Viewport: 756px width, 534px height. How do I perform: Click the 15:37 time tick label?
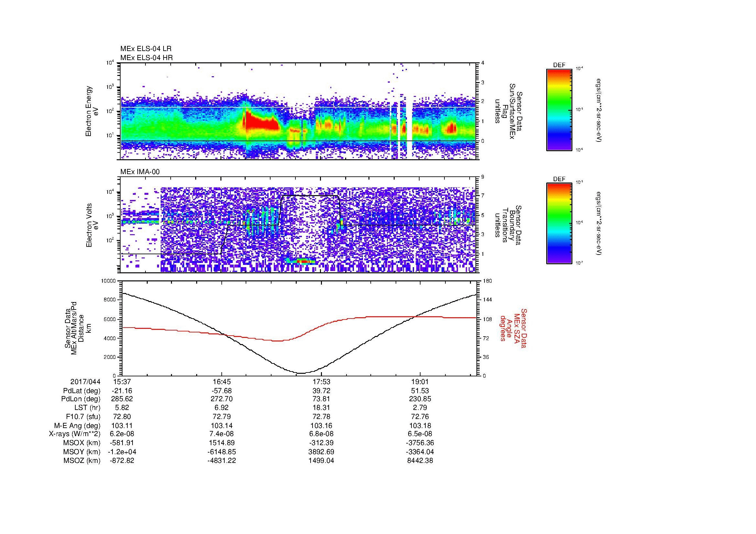122,382
